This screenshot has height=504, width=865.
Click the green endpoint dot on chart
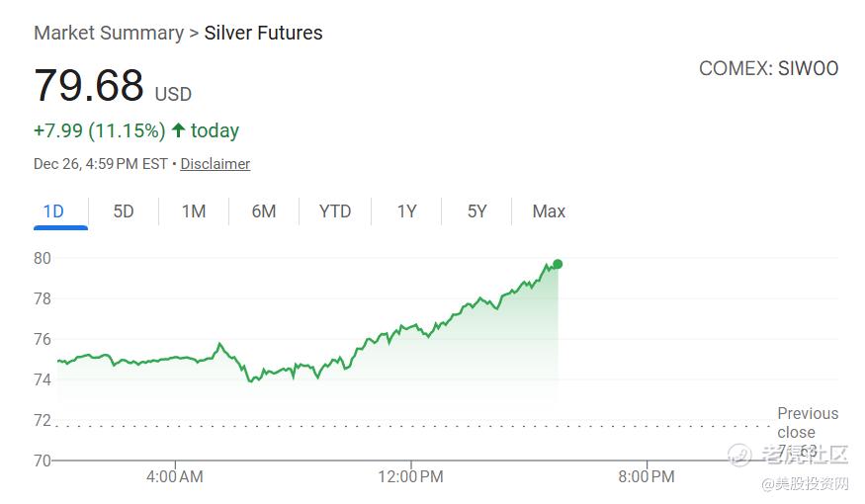[558, 264]
